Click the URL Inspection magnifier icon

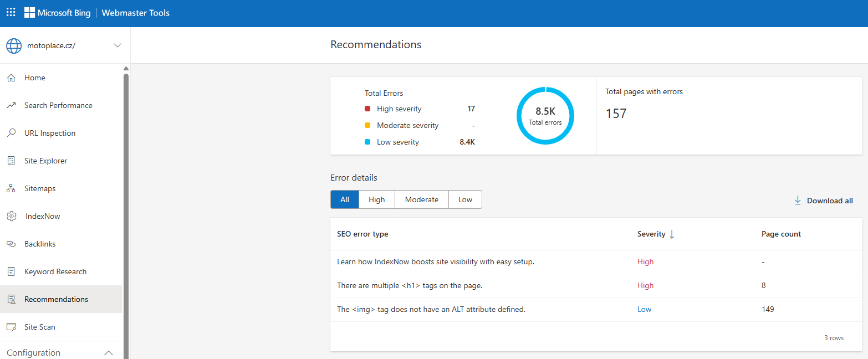click(11, 133)
